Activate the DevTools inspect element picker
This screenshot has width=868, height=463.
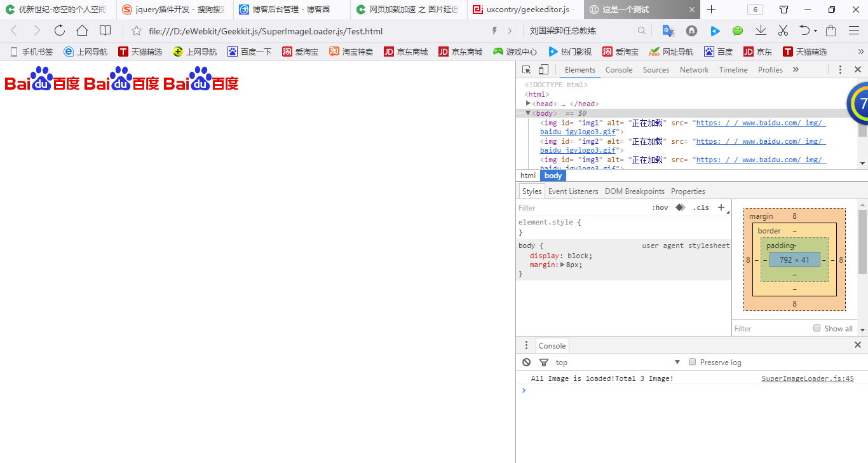click(527, 70)
